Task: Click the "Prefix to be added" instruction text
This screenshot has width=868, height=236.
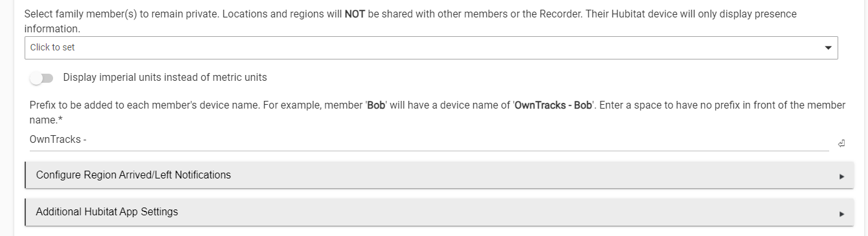Action: click(73, 105)
